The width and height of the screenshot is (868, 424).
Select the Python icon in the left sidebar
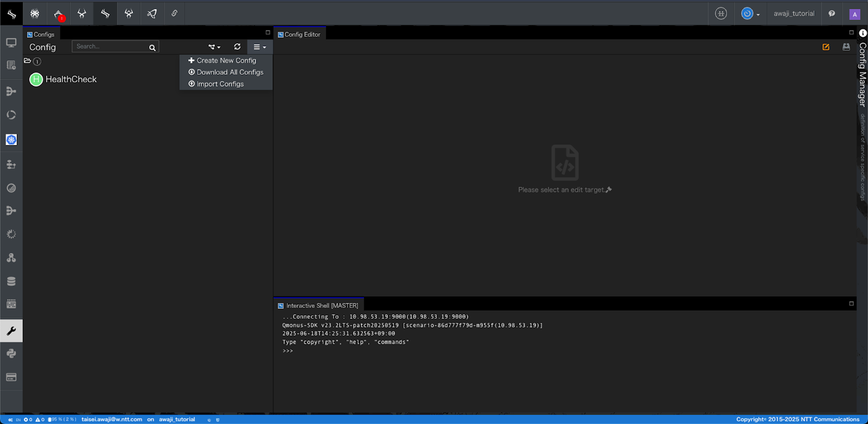click(x=11, y=353)
